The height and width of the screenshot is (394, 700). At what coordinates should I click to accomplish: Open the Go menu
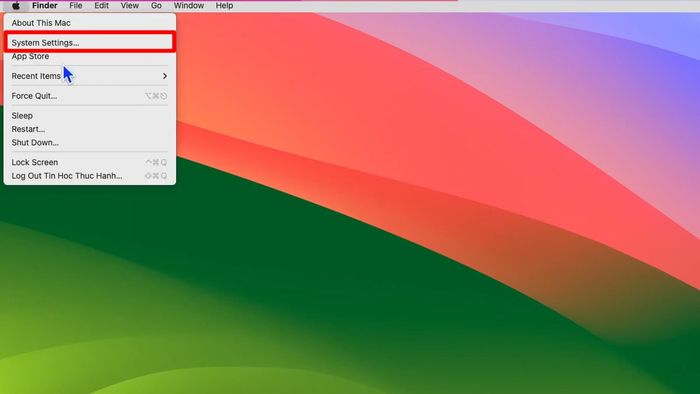(x=156, y=6)
